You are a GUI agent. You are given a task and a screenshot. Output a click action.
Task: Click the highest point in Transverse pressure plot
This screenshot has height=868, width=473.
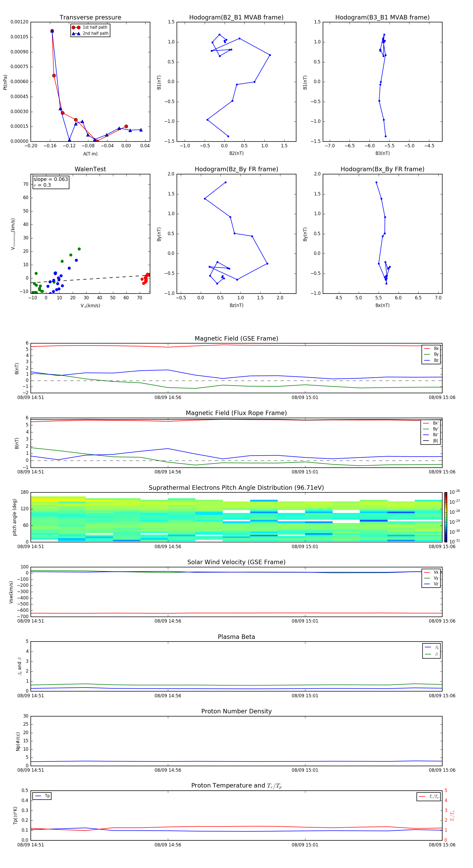tap(52, 31)
